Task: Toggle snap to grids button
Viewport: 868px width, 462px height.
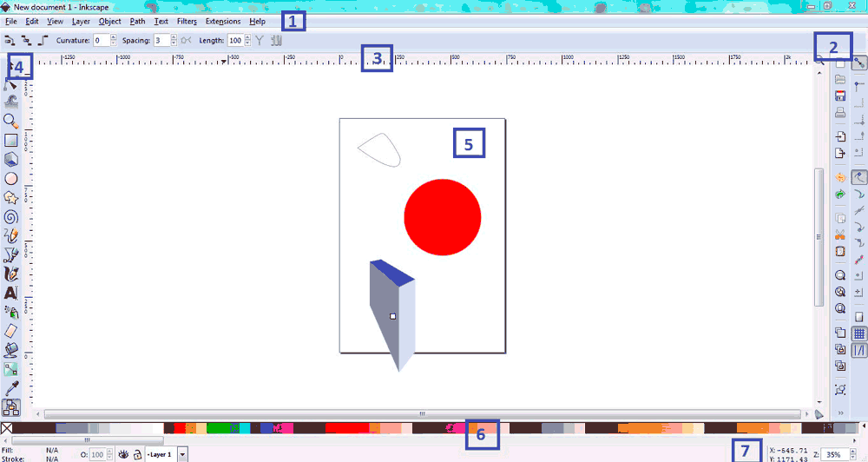Action: point(859,333)
